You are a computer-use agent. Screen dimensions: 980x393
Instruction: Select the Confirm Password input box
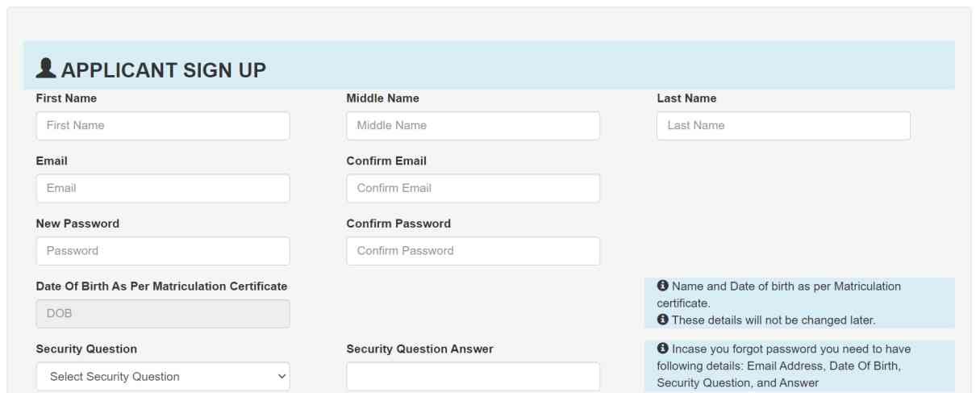(x=473, y=251)
